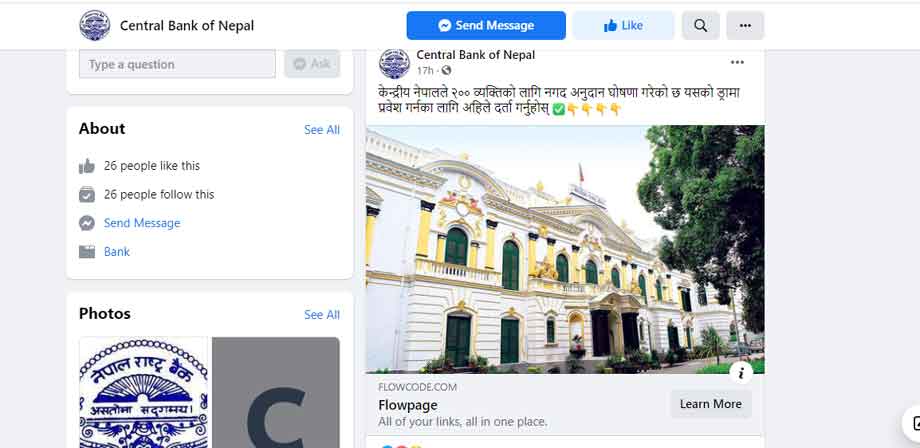Screen dimensions: 920x448
Task: Click the Central Bank of Nepal header logo
Action: coord(94,25)
